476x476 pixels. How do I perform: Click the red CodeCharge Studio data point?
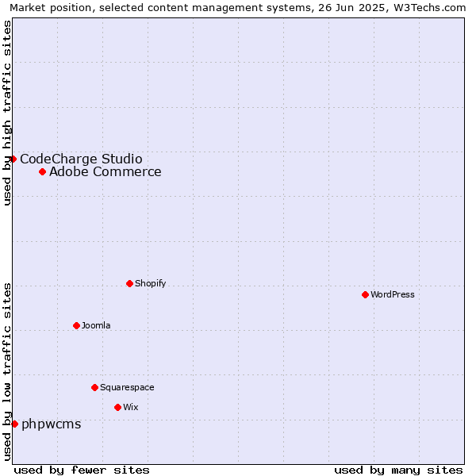click(x=13, y=159)
